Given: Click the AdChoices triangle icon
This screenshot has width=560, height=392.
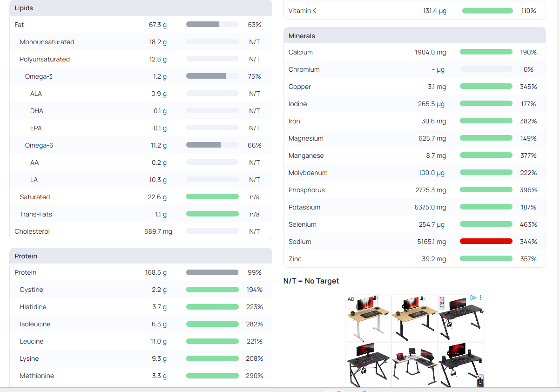Looking at the screenshot, I should (473, 297).
